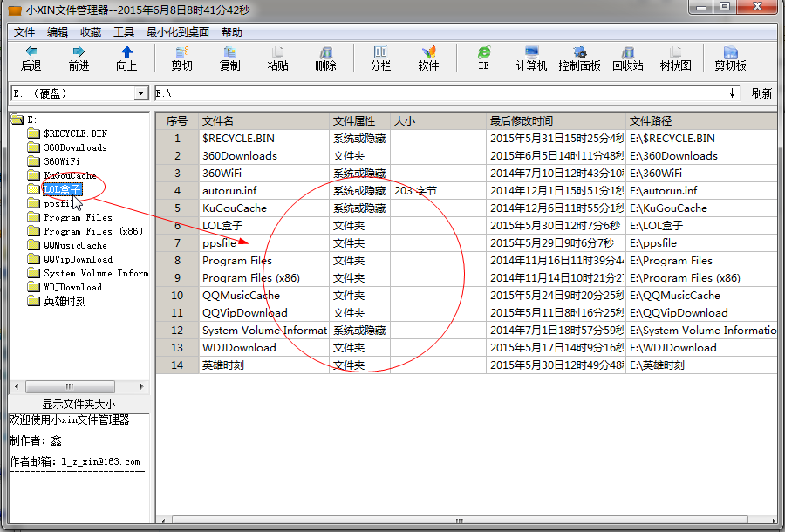This screenshot has width=785, height=532.
Task: Click the 刷新 refresh button
Action: click(x=761, y=93)
